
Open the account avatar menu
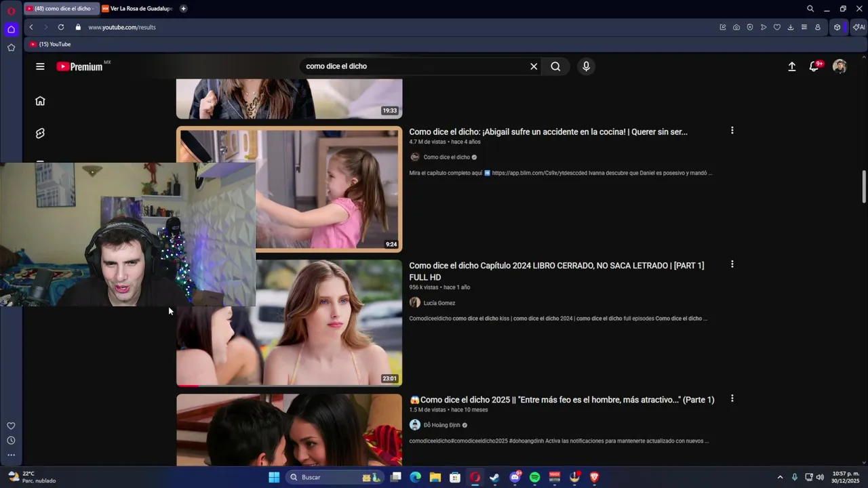click(840, 66)
